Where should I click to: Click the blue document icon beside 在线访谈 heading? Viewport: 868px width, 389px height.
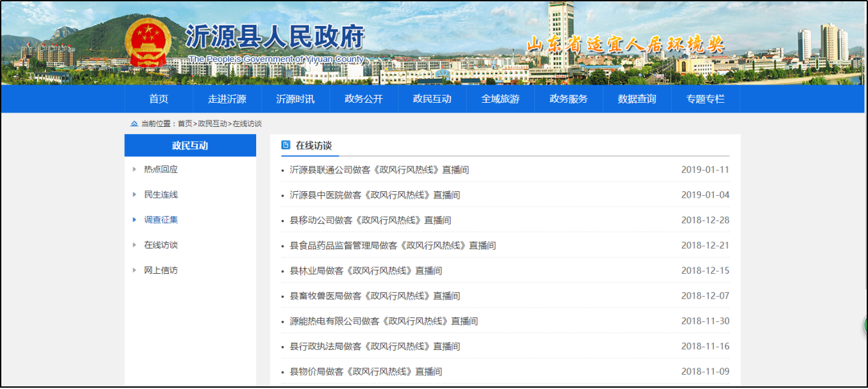[285, 145]
